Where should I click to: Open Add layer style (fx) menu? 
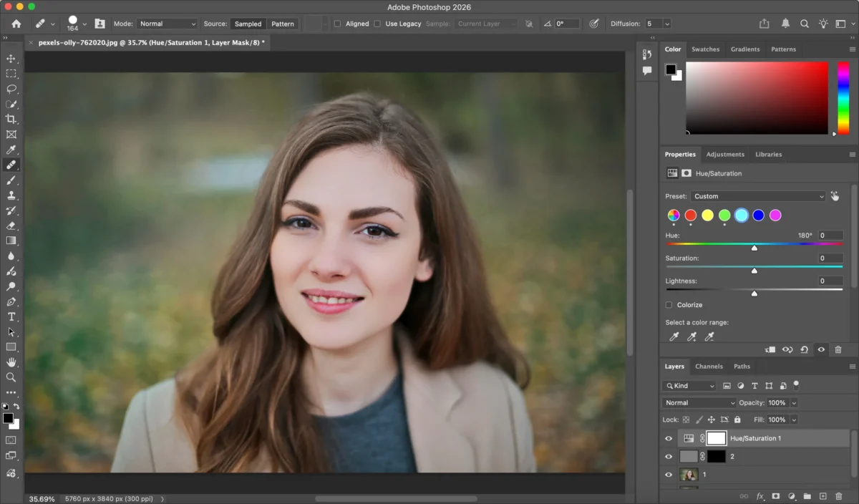click(x=760, y=496)
